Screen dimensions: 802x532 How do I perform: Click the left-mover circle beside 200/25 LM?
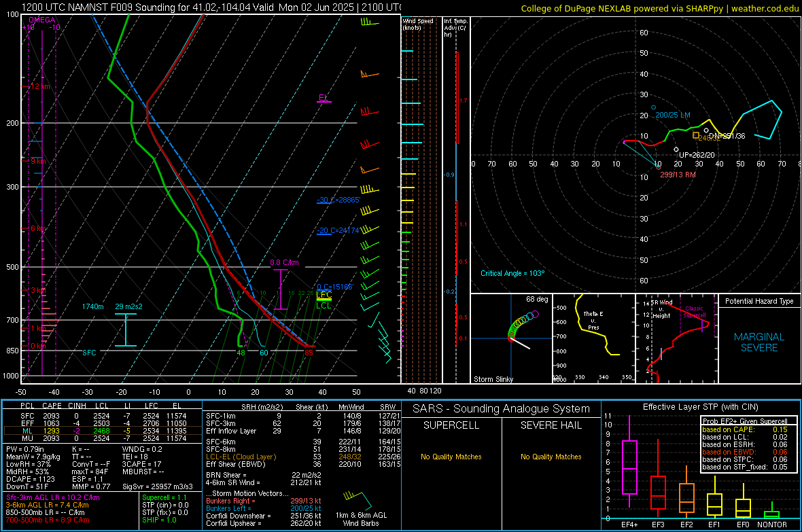653,107
